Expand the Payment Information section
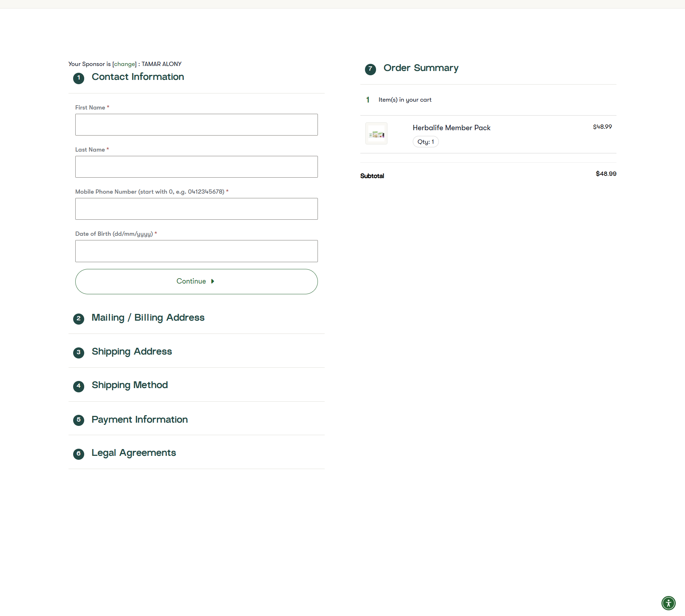The height and width of the screenshot is (616, 685). click(139, 419)
